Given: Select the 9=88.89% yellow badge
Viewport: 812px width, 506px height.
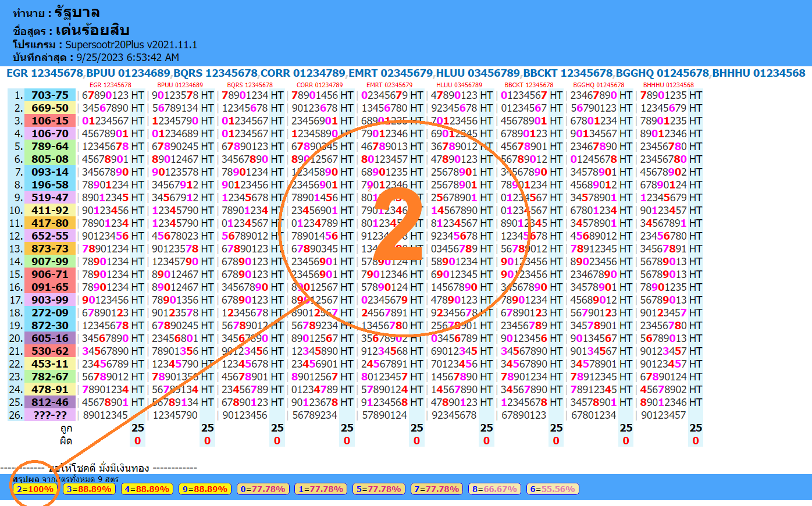Looking at the screenshot, I should point(205,489).
